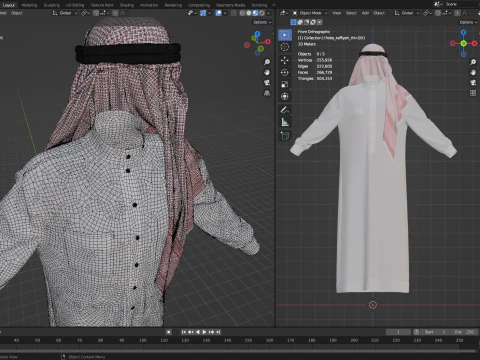The image size is (480, 360).
Task: Toggle orthographic grid icon in right viewport
Action: point(473,93)
